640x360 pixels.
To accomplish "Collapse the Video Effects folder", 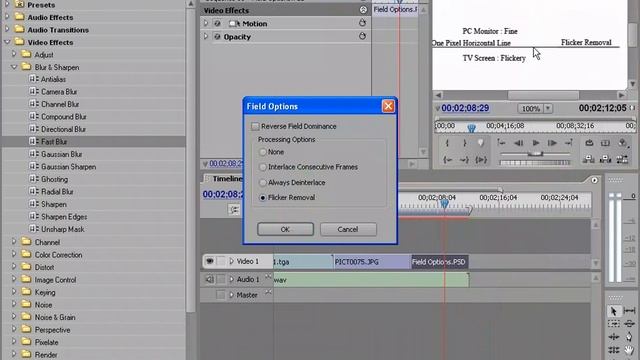I will coord(7,42).
